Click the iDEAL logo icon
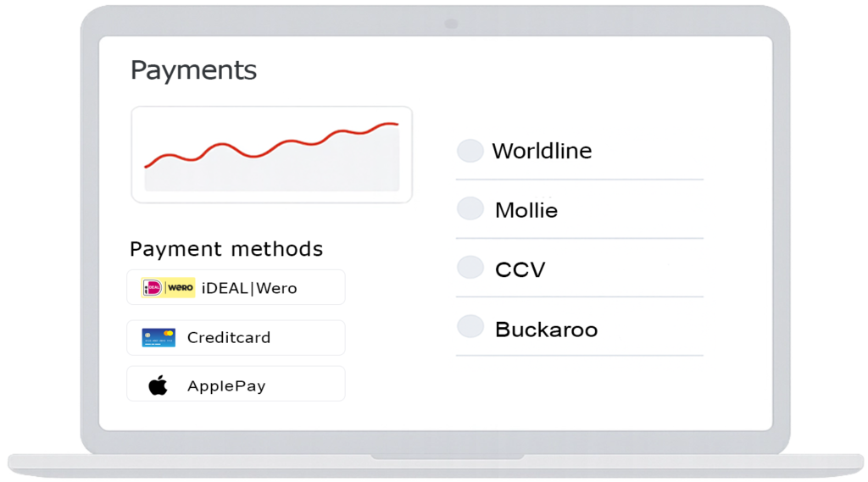 tap(153, 288)
